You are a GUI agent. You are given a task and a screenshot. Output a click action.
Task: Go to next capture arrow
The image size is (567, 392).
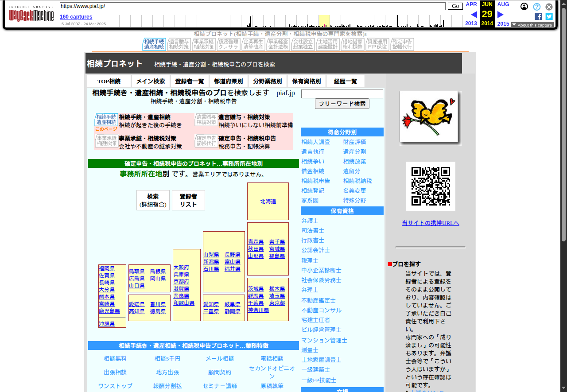(x=501, y=15)
